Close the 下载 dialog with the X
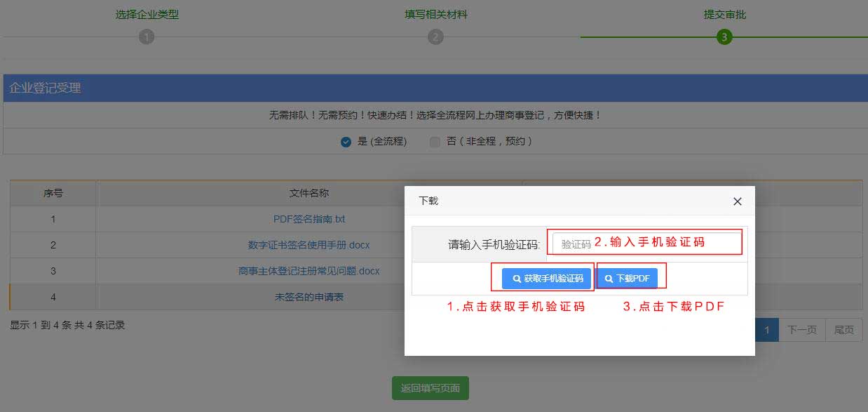868x412 pixels. point(737,201)
